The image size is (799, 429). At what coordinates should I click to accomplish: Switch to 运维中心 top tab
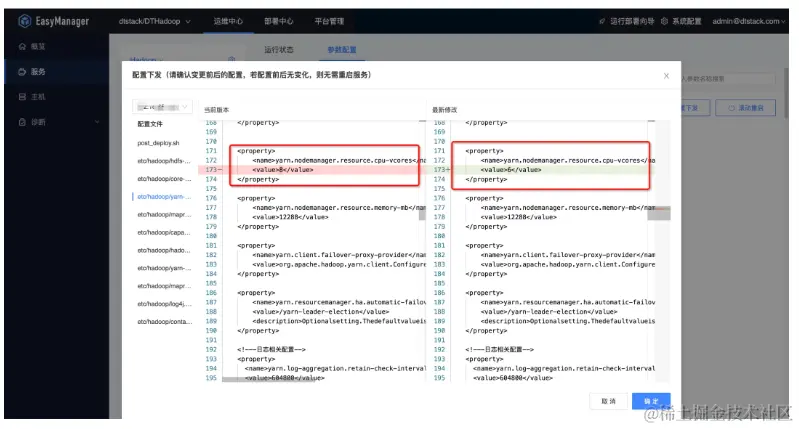[228, 21]
